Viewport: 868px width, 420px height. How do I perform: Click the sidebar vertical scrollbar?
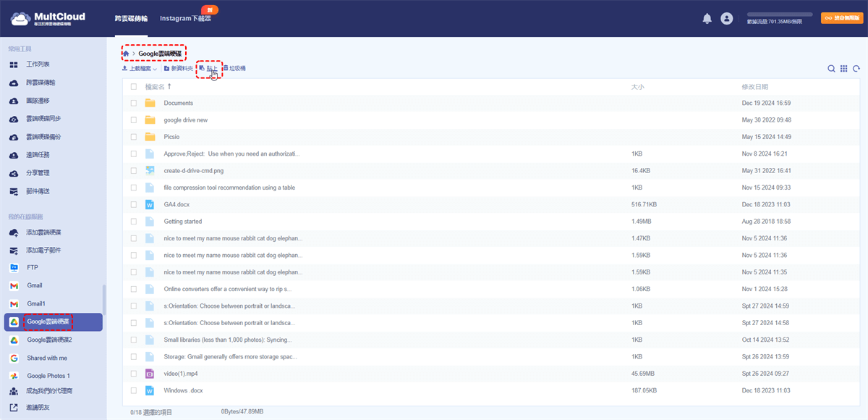(x=105, y=301)
